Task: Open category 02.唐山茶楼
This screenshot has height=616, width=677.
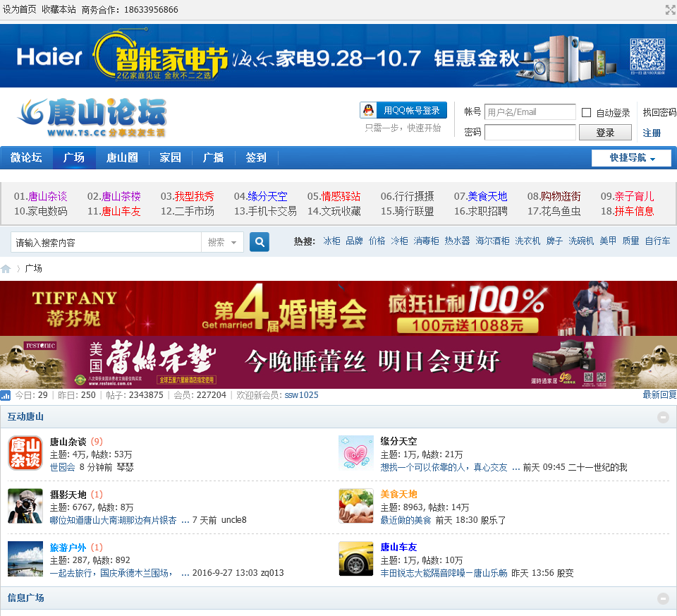Action: pos(114,197)
